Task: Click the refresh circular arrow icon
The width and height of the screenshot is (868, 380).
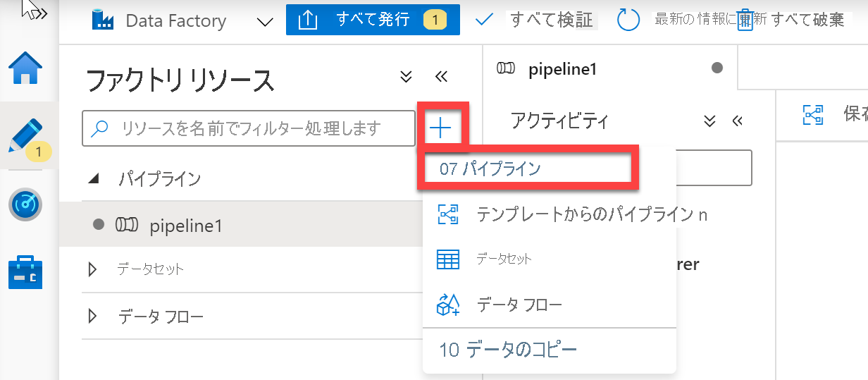Action: (628, 20)
